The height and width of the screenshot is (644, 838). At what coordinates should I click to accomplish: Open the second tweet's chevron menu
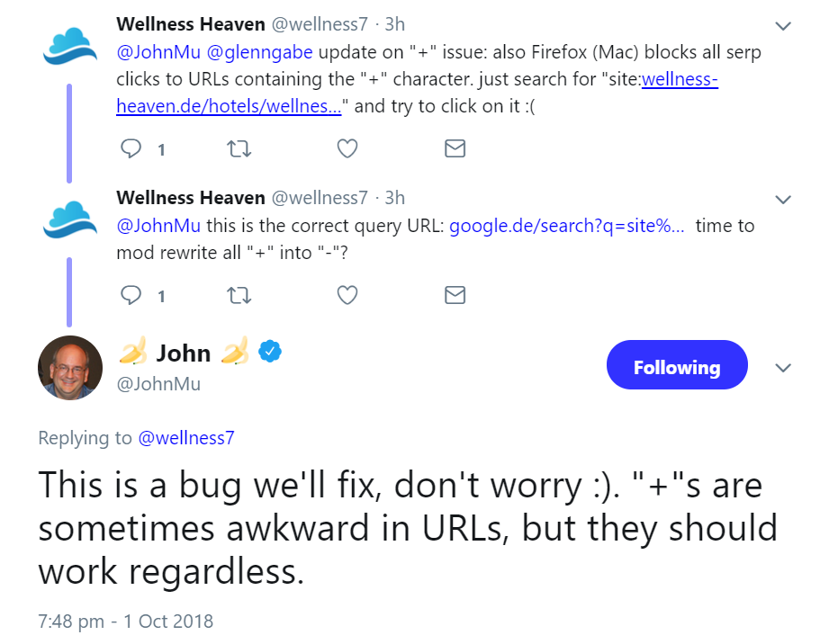pyautogui.click(x=783, y=199)
